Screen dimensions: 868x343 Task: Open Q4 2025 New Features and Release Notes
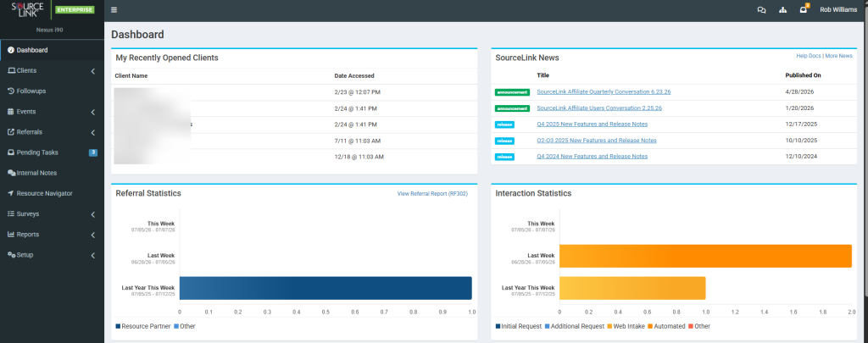coord(592,124)
